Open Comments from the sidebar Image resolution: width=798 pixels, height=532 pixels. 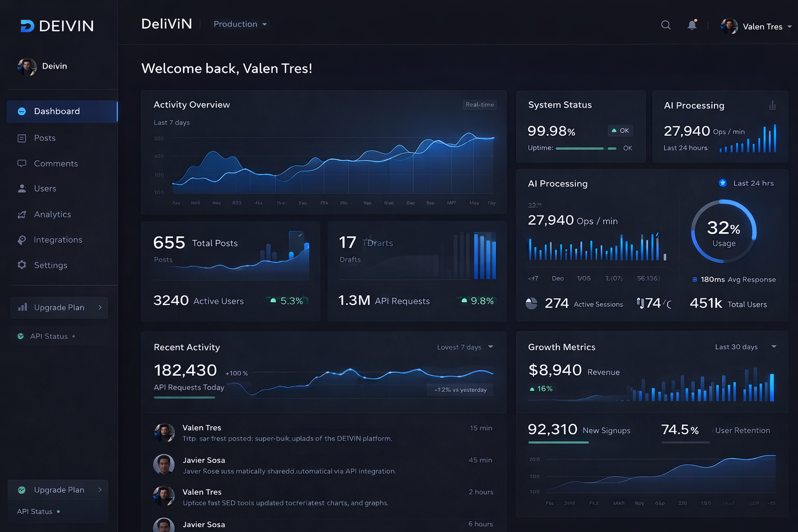[x=56, y=164]
